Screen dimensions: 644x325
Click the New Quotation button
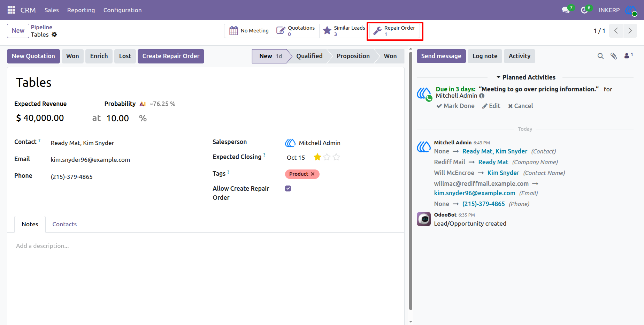tap(33, 56)
